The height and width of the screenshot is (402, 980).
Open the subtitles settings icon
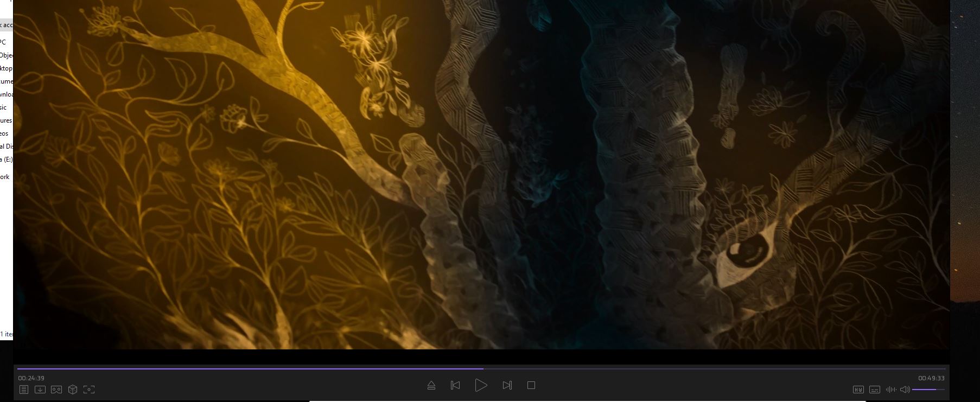[x=874, y=390]
